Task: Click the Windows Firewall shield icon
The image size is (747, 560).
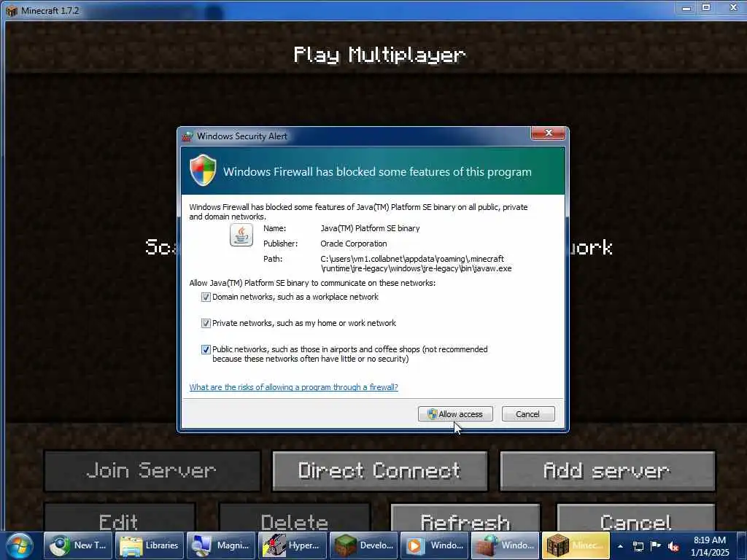Action: pos(203,170)
